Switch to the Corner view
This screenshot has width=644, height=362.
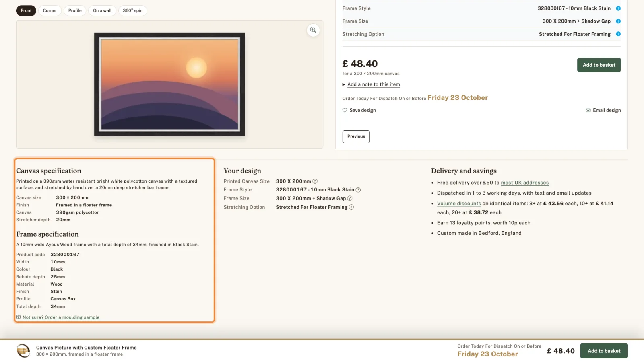[x=50, y=10]
